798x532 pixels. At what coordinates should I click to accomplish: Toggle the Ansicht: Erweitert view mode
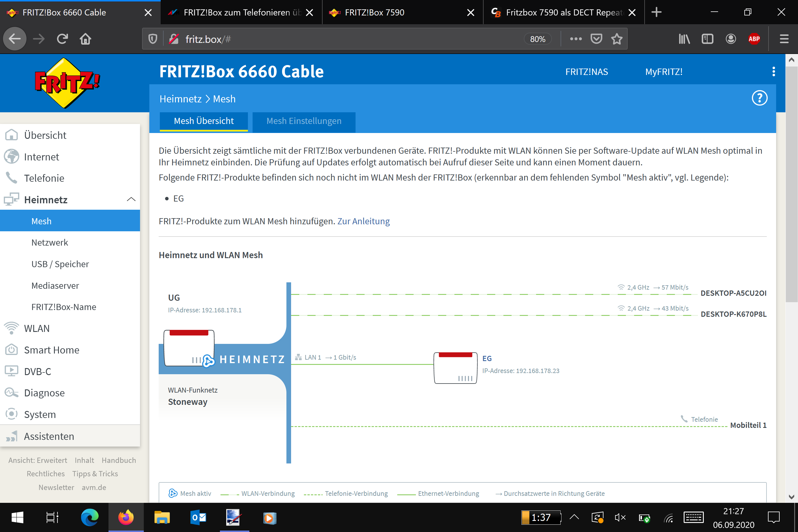click(38, 460)
